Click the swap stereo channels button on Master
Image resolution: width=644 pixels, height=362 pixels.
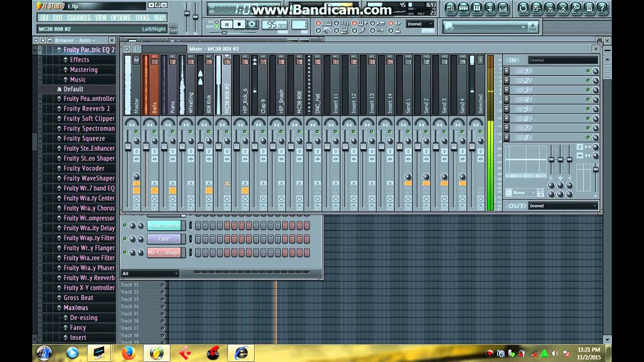(136, 158)
